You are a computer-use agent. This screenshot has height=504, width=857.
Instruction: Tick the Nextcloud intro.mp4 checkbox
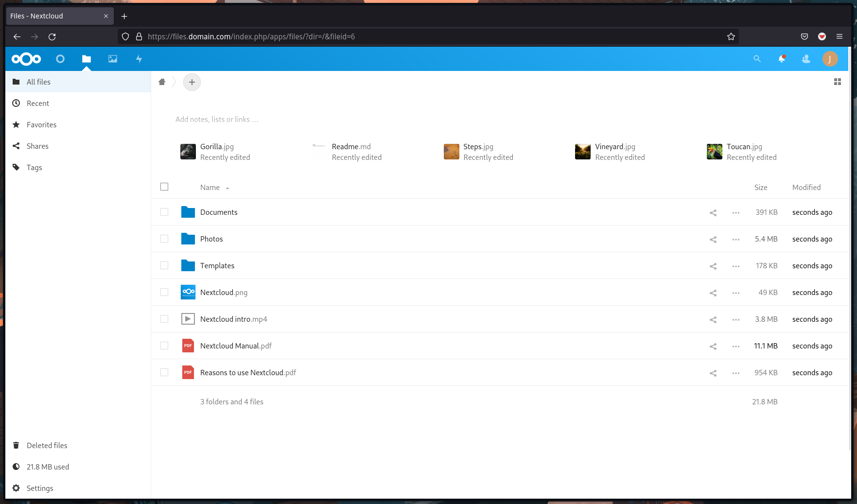click(164, 319)
